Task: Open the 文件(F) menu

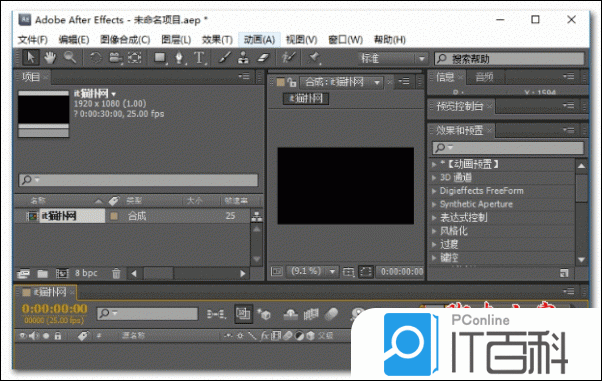Action: 33,40
